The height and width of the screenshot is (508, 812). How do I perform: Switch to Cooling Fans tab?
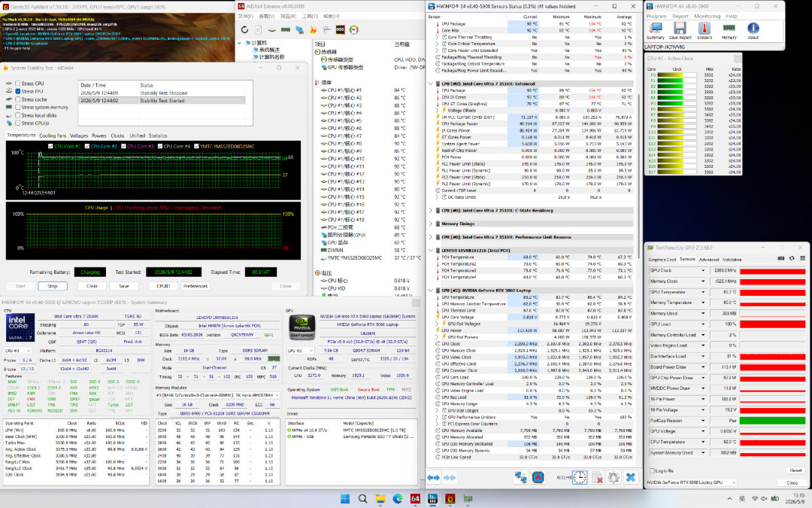point(53,135)
